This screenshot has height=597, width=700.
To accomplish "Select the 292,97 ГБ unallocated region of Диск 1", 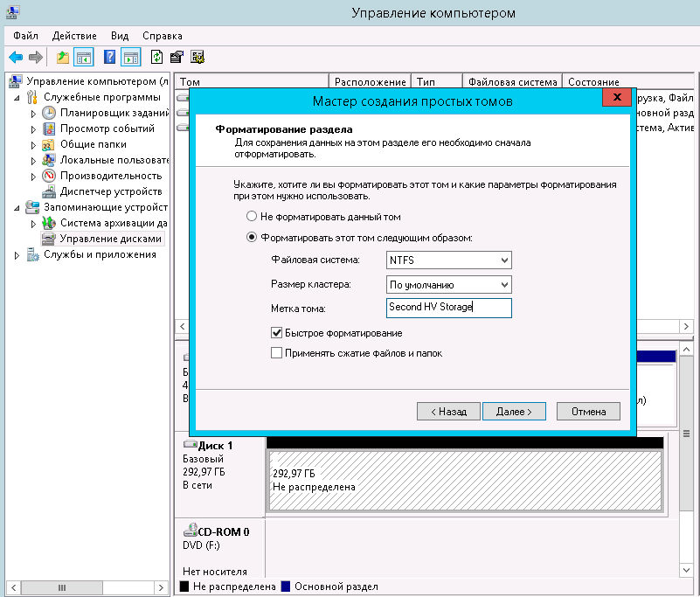I will click(465, 481).
